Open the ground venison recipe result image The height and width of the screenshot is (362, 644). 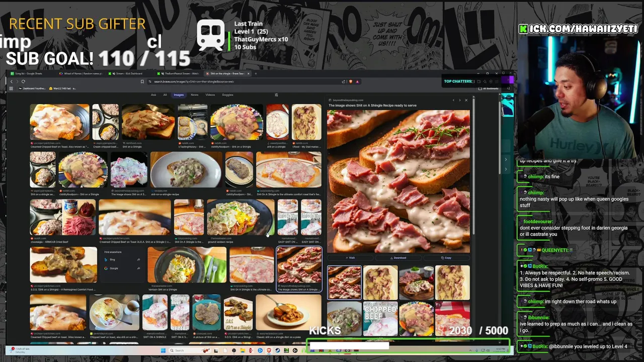tap(239, 218)
